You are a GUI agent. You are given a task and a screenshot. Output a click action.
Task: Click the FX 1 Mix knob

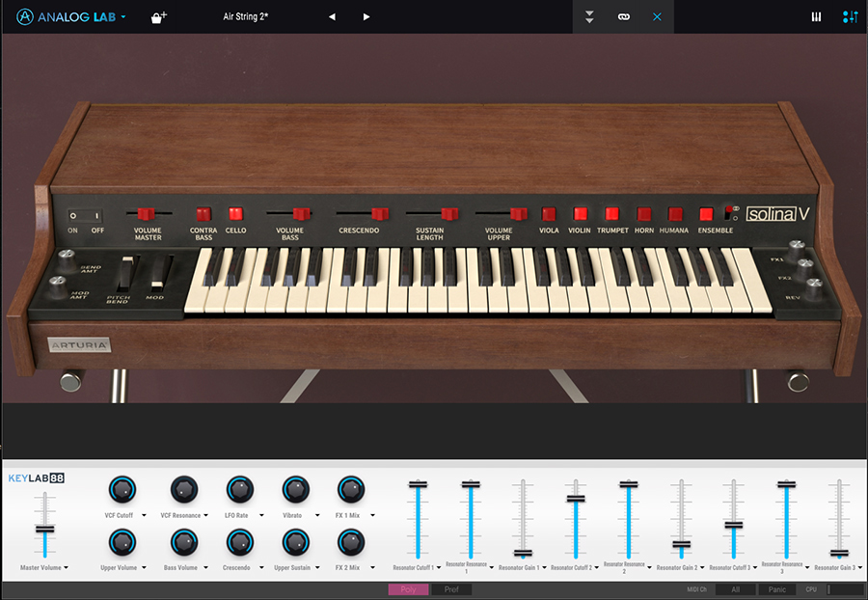(x=351, y=490)
